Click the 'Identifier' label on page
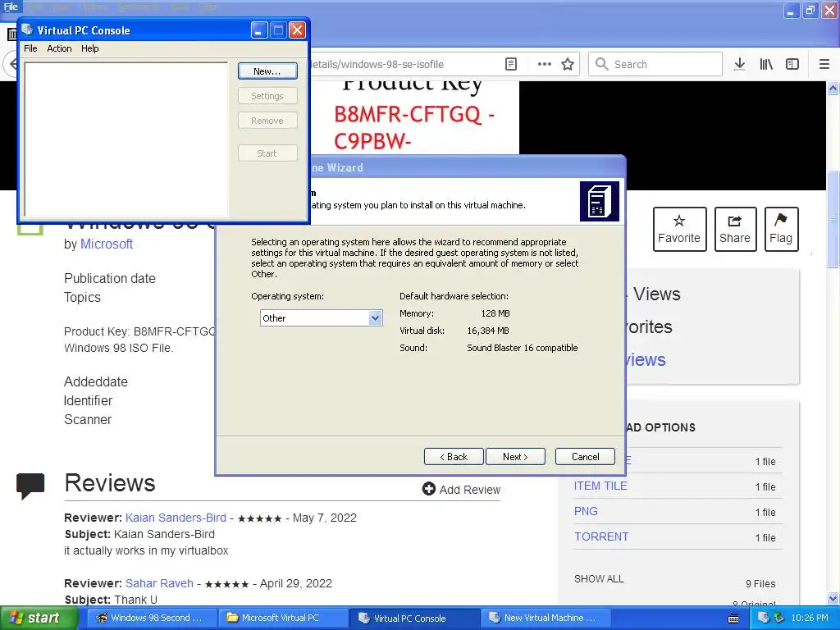This screenshot has height=630, width=840. coord(88,400)
